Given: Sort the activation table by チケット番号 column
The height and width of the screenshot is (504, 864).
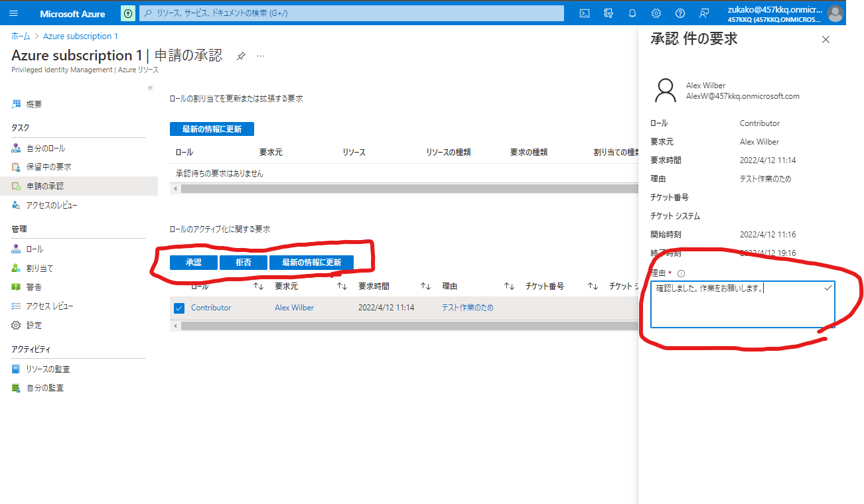Looking at the screenshot, I should [593, 286].
